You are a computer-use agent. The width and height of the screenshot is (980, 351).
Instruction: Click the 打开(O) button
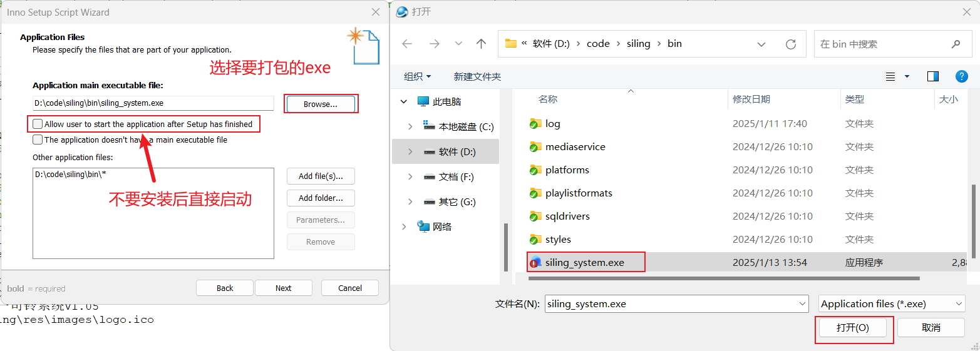853,327
